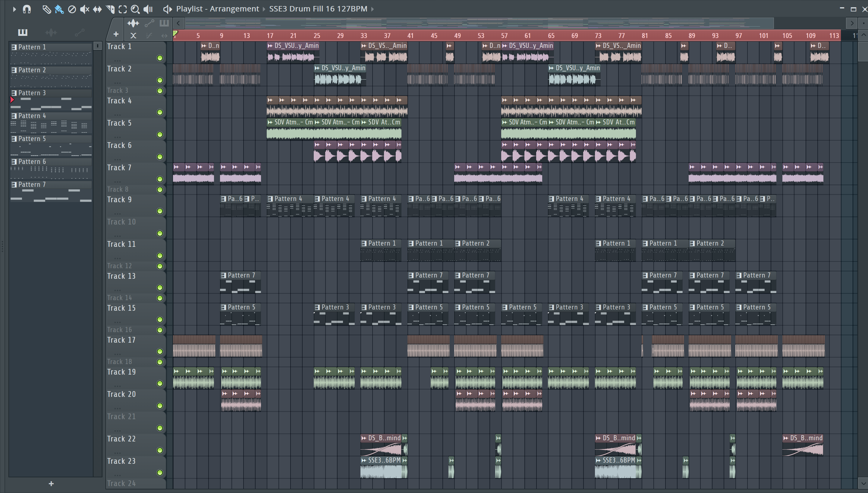
Task: Focus automation clips icon above tracks
Action: tap(149, 24)
